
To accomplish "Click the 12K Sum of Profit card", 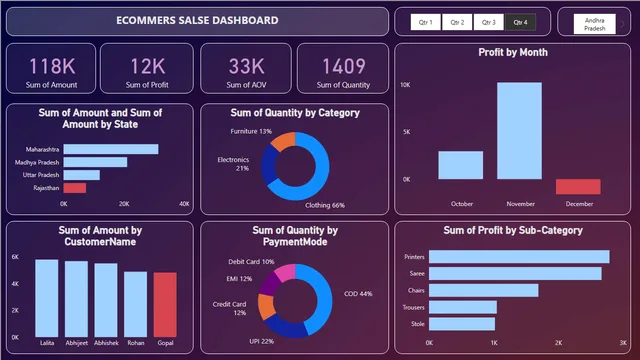I will pos(147,69).
